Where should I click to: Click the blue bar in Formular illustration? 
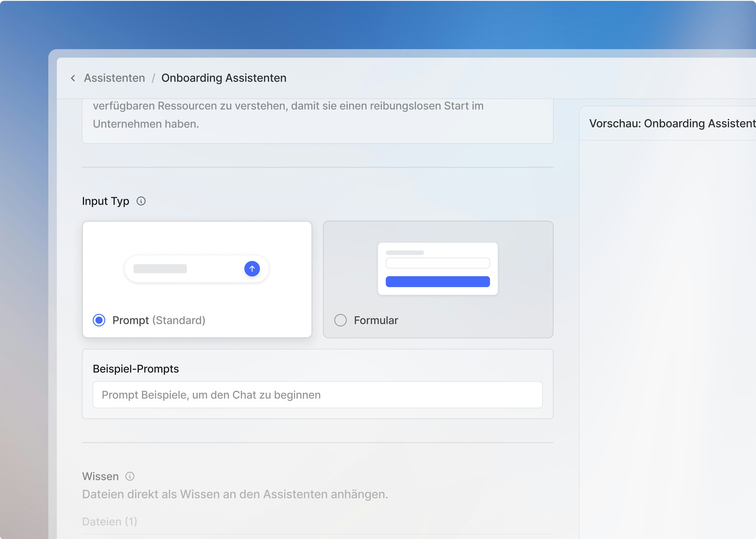pos(438,282)
